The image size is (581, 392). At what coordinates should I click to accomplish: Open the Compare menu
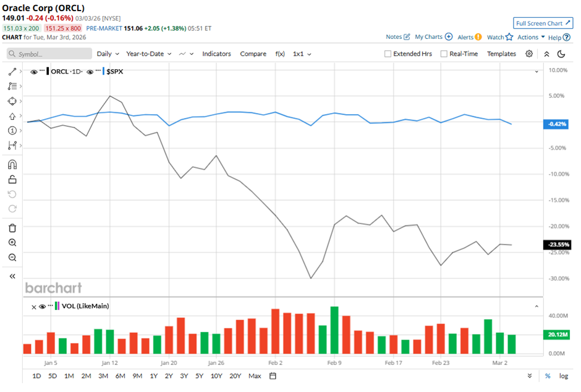(x=253, y=54)
